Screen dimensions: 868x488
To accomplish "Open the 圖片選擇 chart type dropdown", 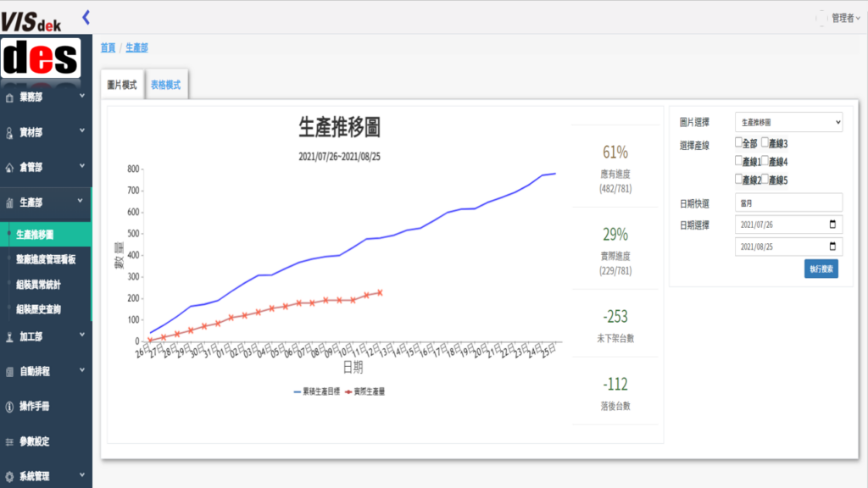I will coord(788,122).
